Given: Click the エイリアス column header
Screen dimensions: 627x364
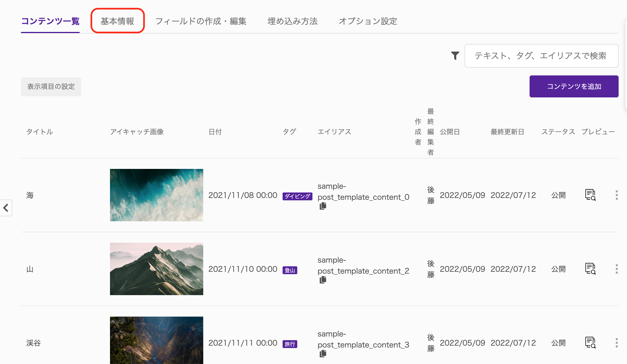Looking at the screenshot, I should 334,132.
